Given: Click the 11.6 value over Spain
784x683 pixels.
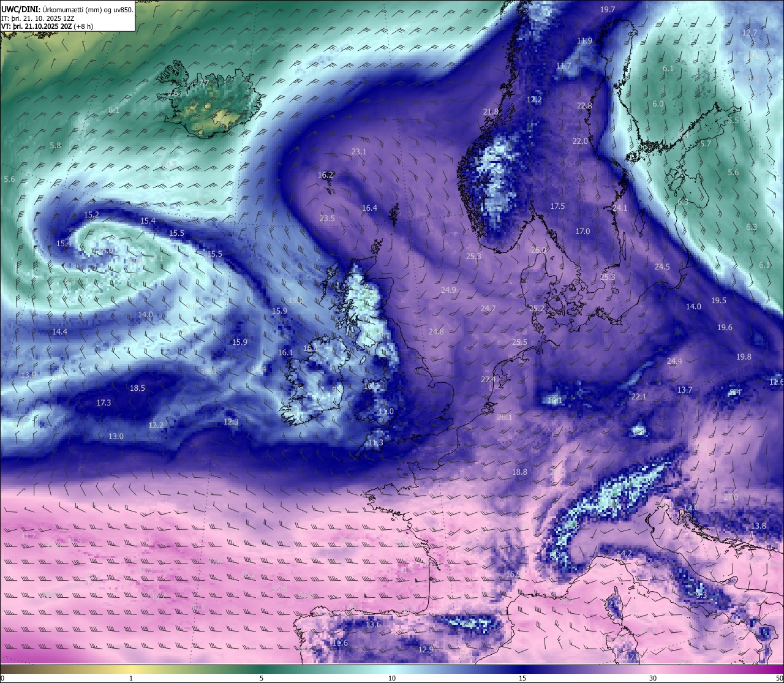Looking at the screenshot, I should 340,643.
